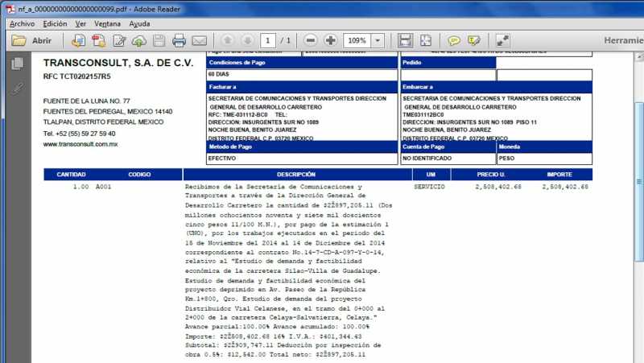Click the TRANSCONSULT, S.A. DE C.V. heading
This screenshot has height=363, width=644.
[118, 63]
